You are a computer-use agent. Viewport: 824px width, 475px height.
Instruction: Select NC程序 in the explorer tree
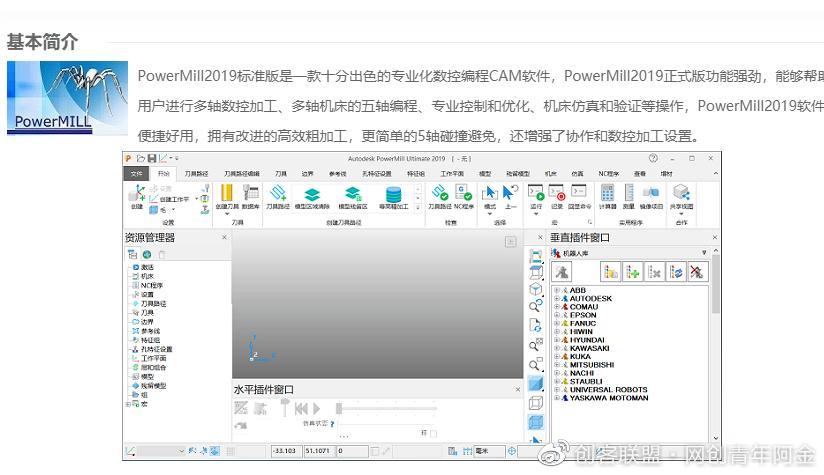[148, 285]
